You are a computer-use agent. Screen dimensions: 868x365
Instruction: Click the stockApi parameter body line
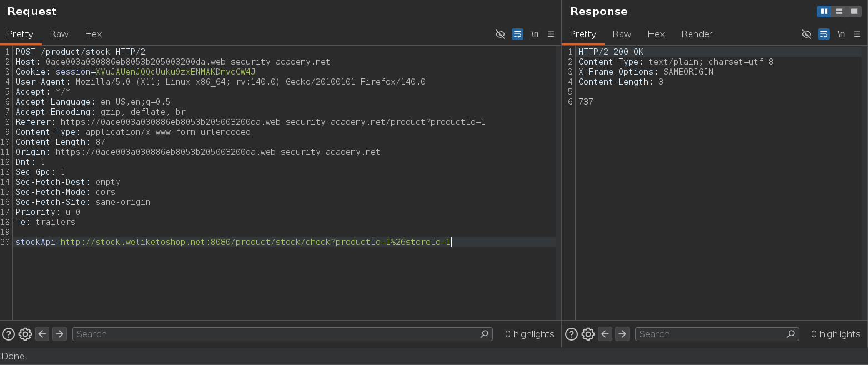tap(233, 242)
